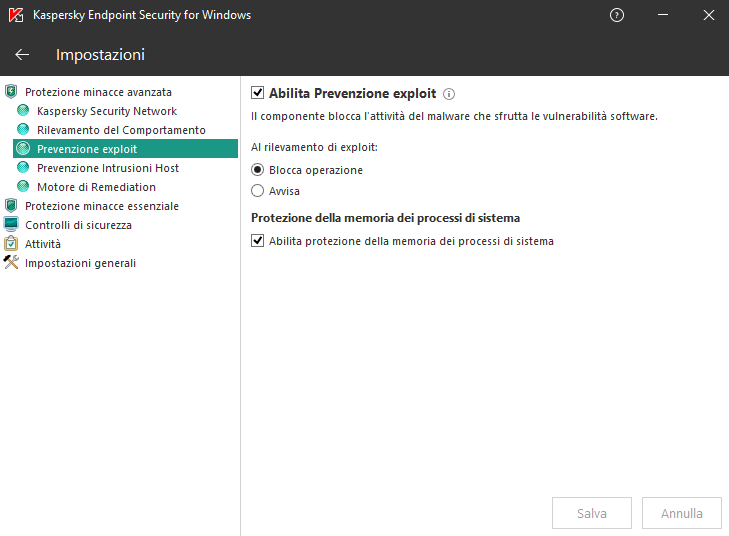This screenshot has width=729, height=536.
Task: Close the Kaspersky window
Action: click(x=709, y=15)
